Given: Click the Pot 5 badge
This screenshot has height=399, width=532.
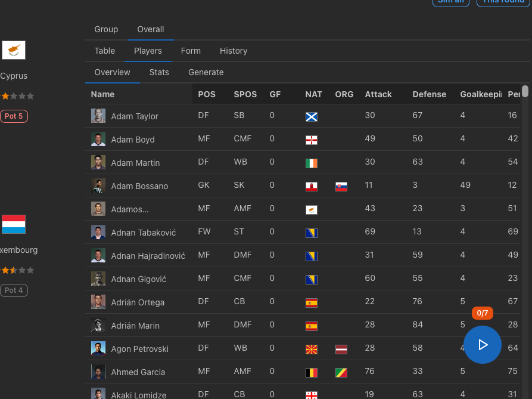Looking at the screenshot, I should click(14, 116).
